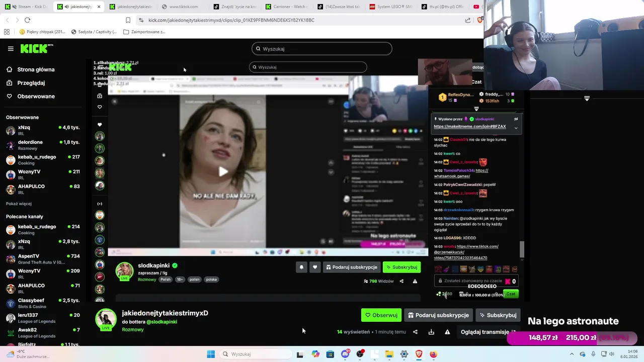Reload the page
Viewport: 644px width, 362px height.
click(27, 20)
